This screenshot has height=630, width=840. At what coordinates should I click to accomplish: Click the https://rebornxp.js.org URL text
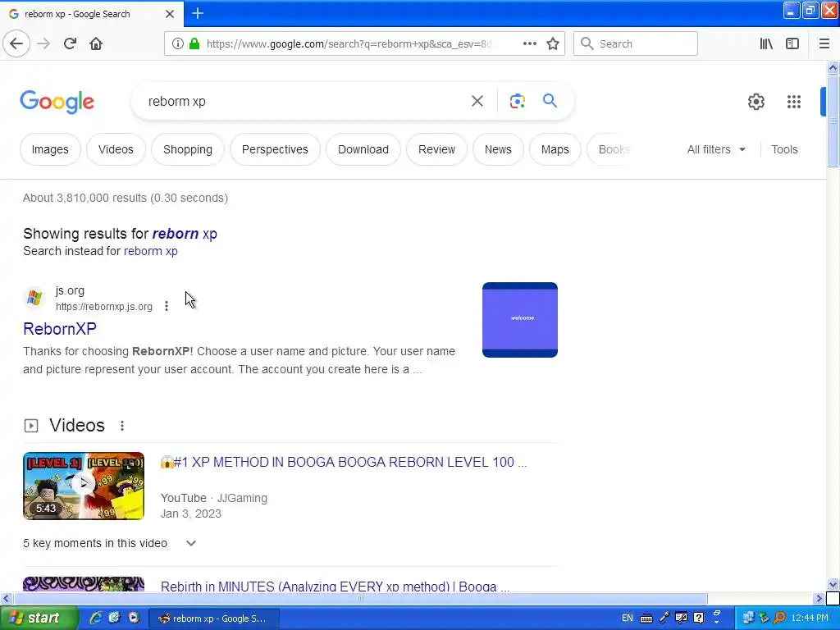click(x=104, y=307)
